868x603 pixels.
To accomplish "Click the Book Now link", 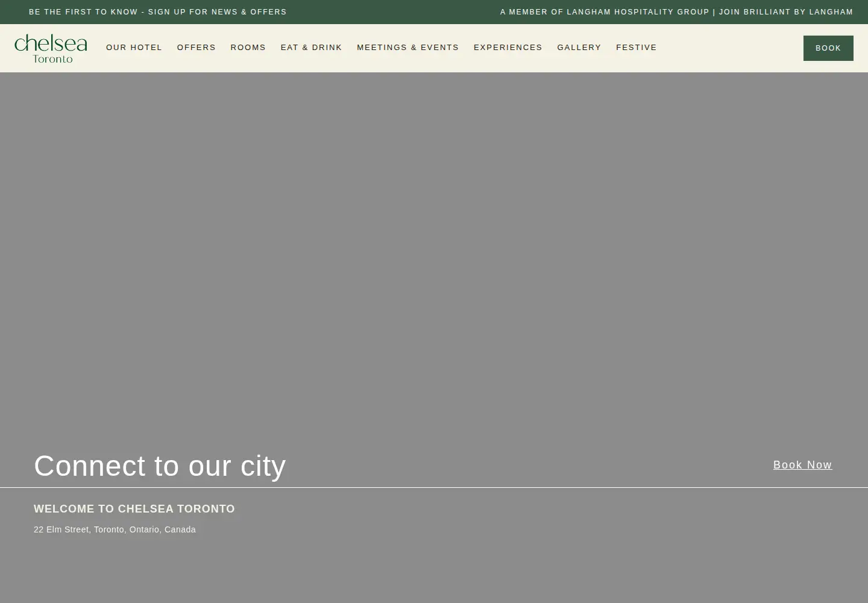I will (802, 465).
